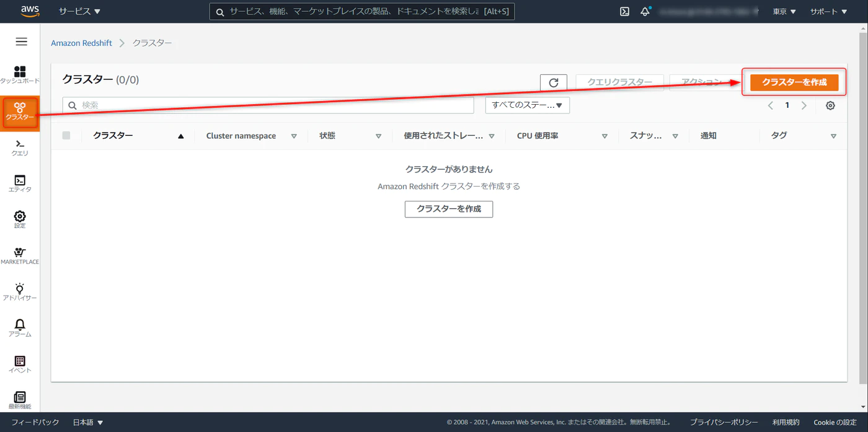
Task: Toggle the hamburger navigation menu
Action: click(21, 42)
